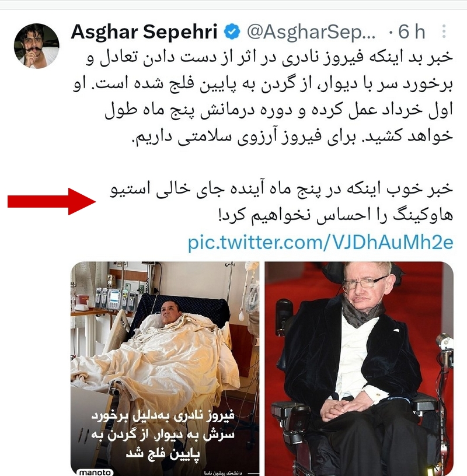Click the IV monitor equipment in hospital photo
Viewport: 467px width, 476px height.
pos(116,299)
